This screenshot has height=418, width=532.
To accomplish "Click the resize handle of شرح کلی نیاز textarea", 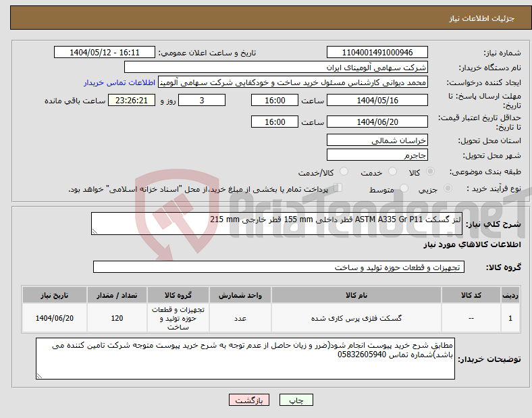I will 95,232.
